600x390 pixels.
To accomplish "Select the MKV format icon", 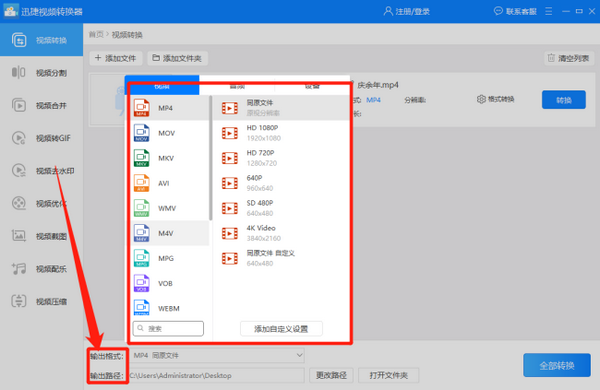I will [x=142, y=158].
